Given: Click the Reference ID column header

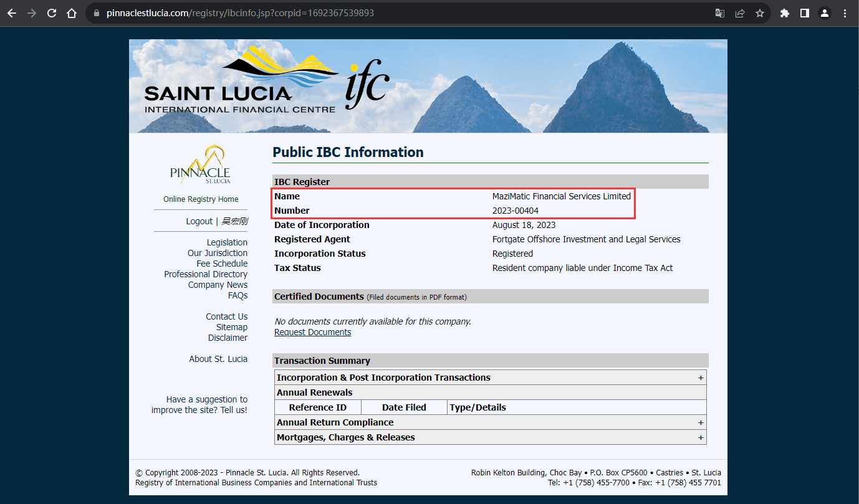Looking at the screenshot, I should [318, 407].
